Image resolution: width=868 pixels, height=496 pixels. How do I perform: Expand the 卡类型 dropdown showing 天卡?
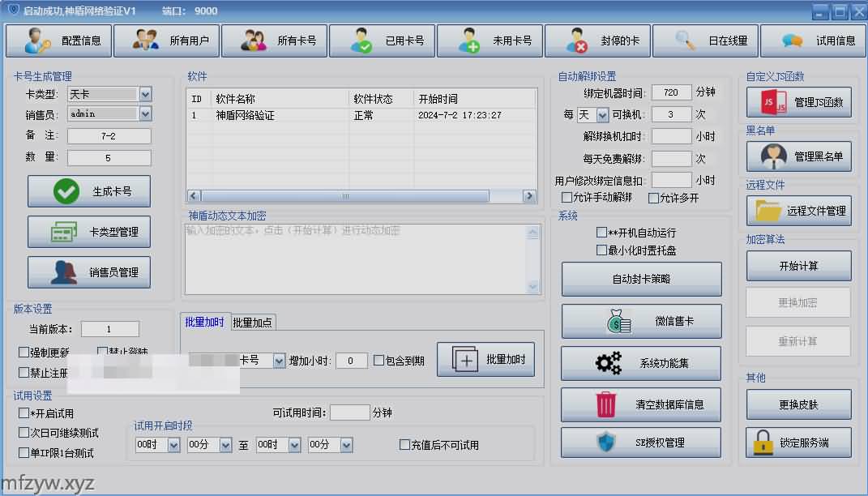click(x=145, y=94)
